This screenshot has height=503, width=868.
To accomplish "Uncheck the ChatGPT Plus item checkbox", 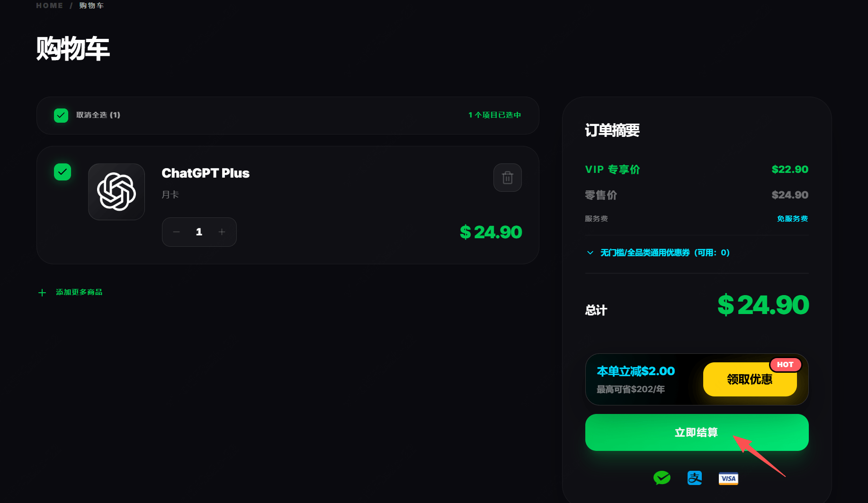I will 63,172.
